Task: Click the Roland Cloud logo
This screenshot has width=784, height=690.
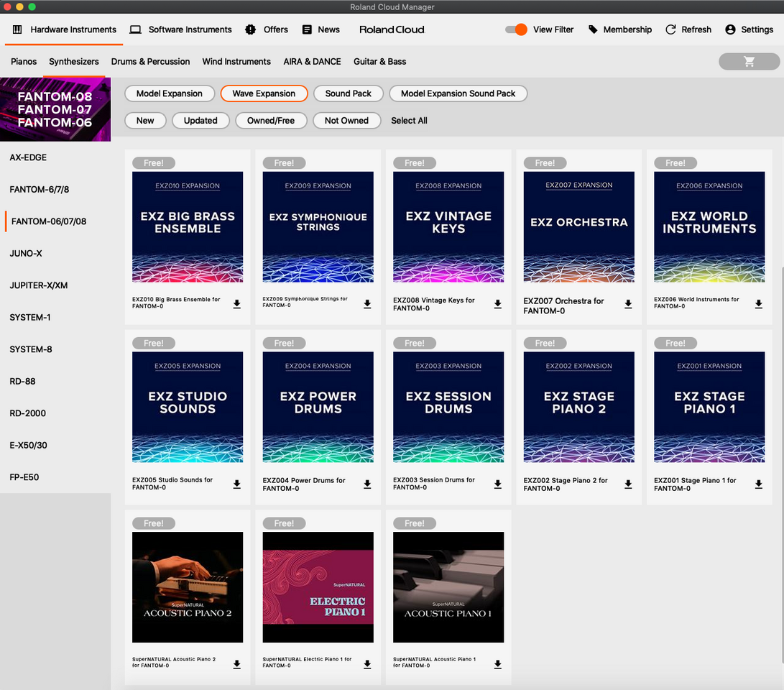Action: [x=392, y=29]
